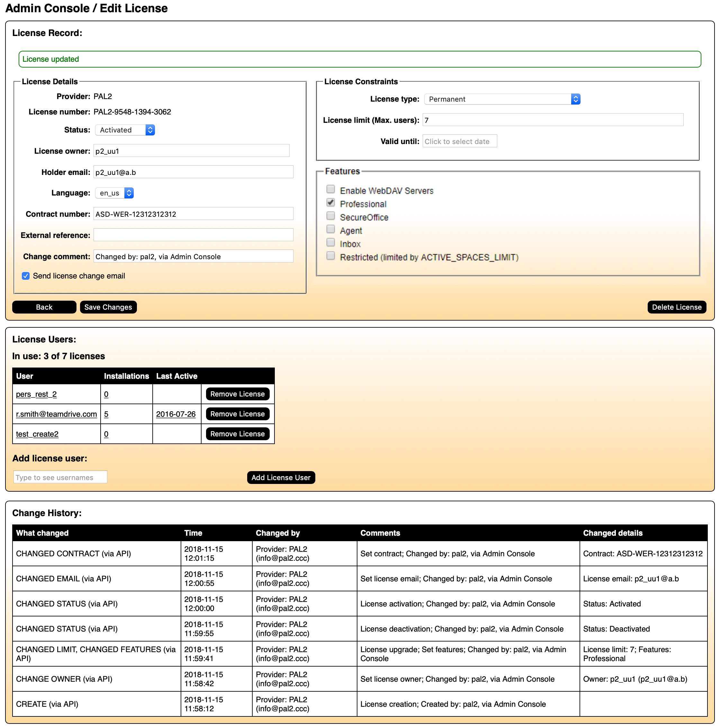
Task: Click the Add License User button
Action: (281, 478)
